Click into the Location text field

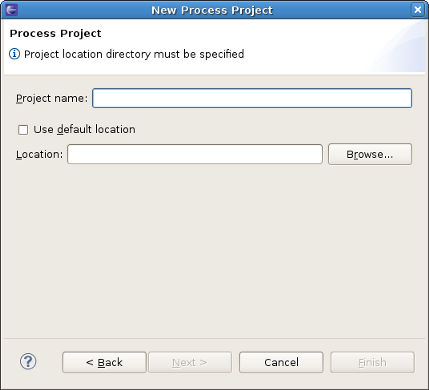[195, 154]
